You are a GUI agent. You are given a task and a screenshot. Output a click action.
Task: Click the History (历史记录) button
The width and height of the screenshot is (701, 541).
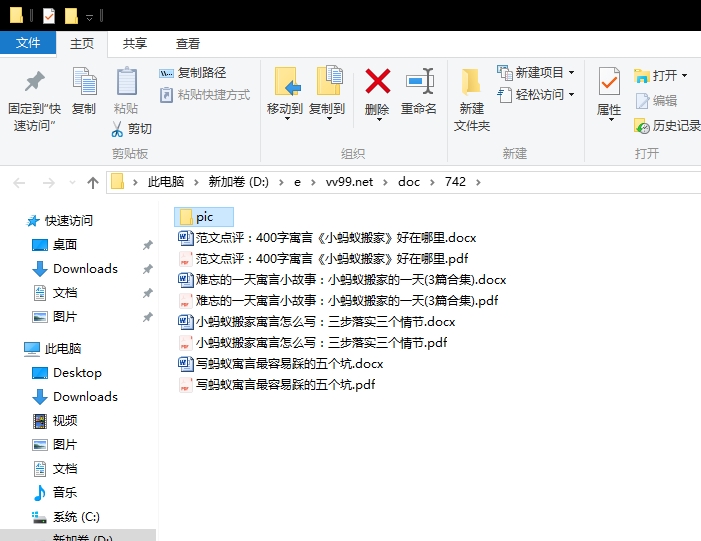(667, 126)
